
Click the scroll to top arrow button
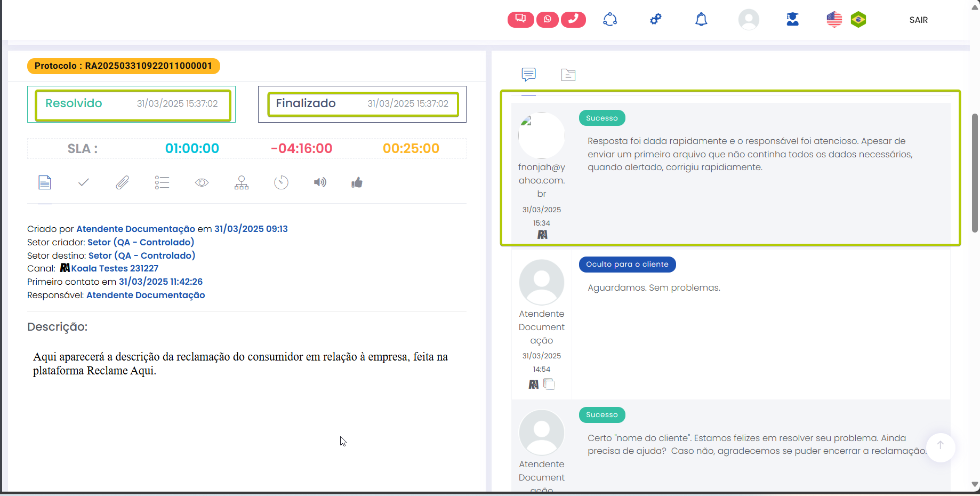940,446
